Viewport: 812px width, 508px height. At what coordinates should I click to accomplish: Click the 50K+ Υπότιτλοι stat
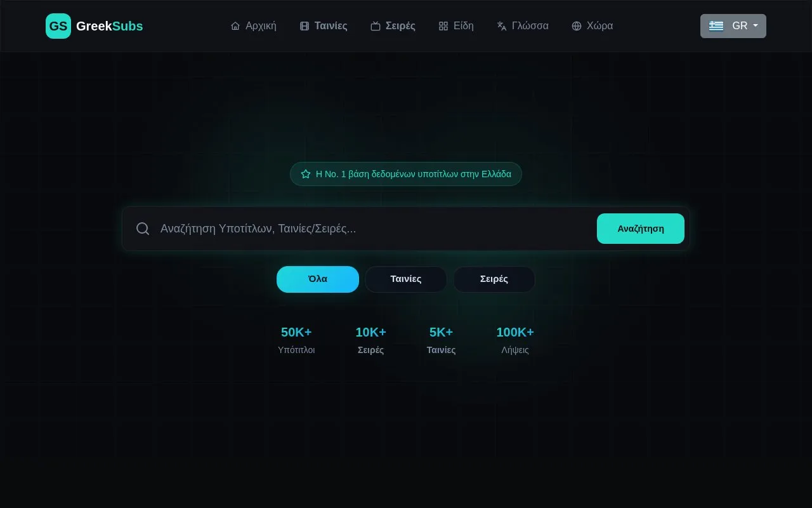click(x=296, y=340)
